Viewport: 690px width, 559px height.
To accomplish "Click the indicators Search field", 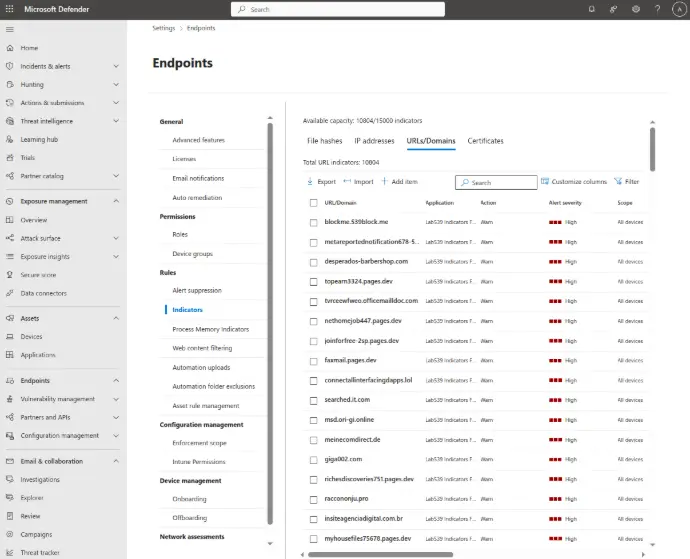I will [x=496, y=182].
